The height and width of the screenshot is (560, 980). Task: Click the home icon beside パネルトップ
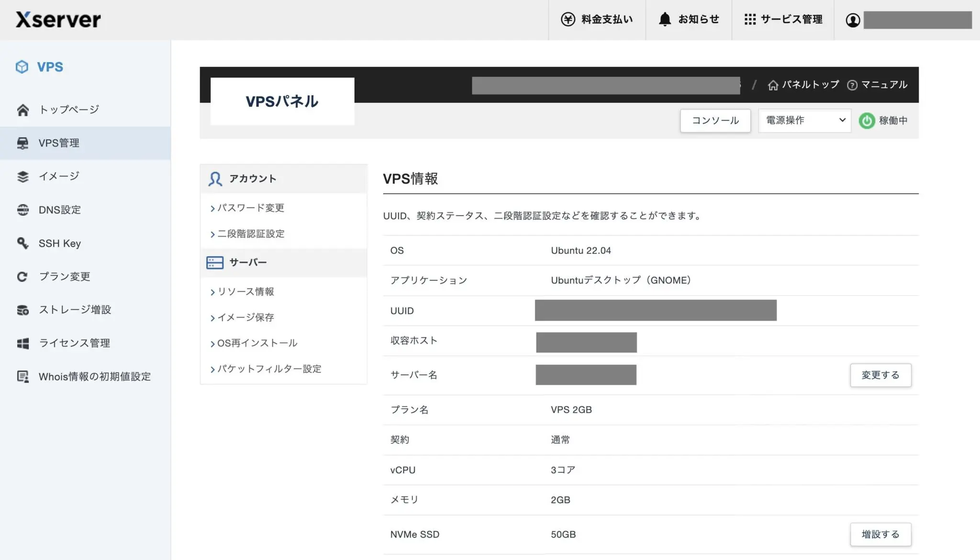[773, 85]
